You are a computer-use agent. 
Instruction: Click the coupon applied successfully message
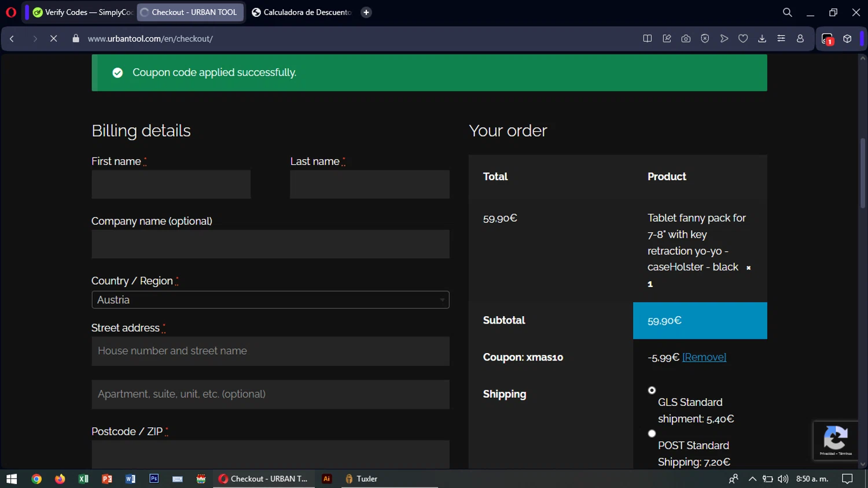[215, 72]
